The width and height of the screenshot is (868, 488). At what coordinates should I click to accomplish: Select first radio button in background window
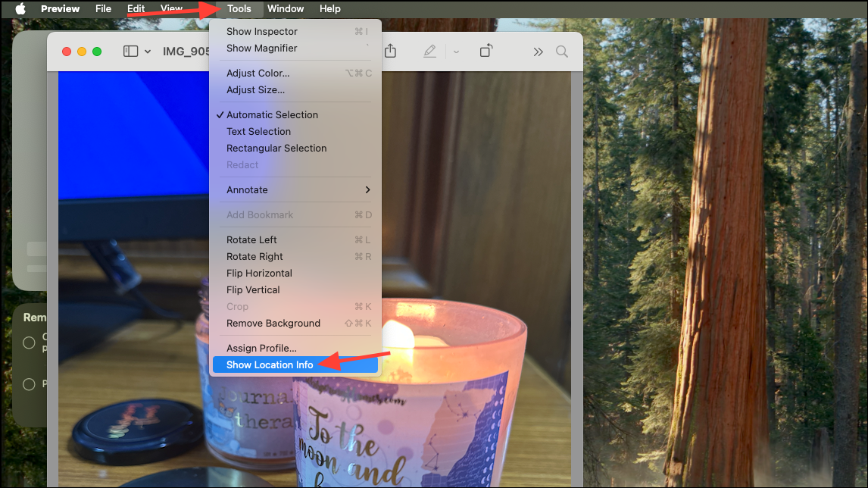[x=29, y=343]
